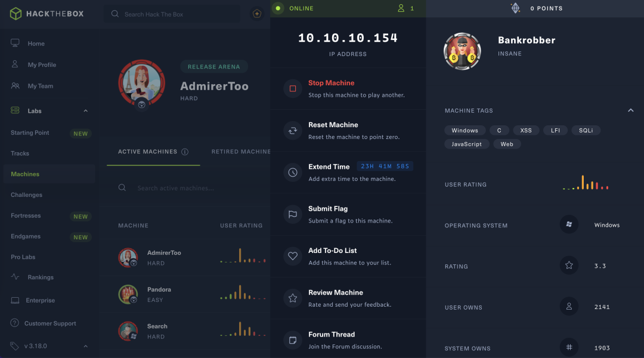This screenshot has width=644, height=358.
Task: Click the C machine tag
Action: 499,130
